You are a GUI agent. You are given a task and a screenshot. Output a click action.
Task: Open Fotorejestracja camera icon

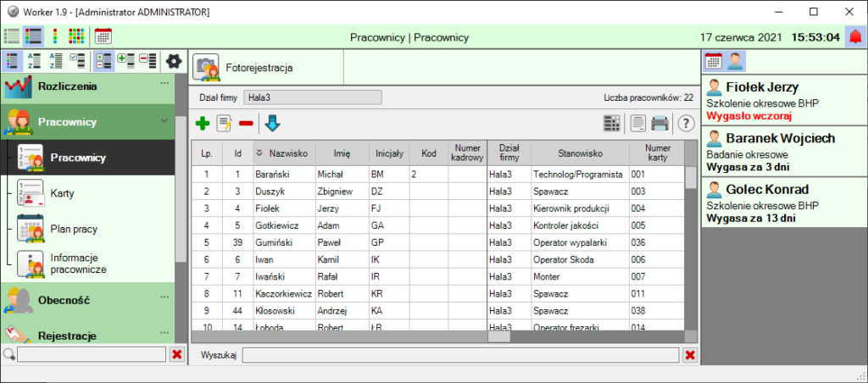(206, 68)
